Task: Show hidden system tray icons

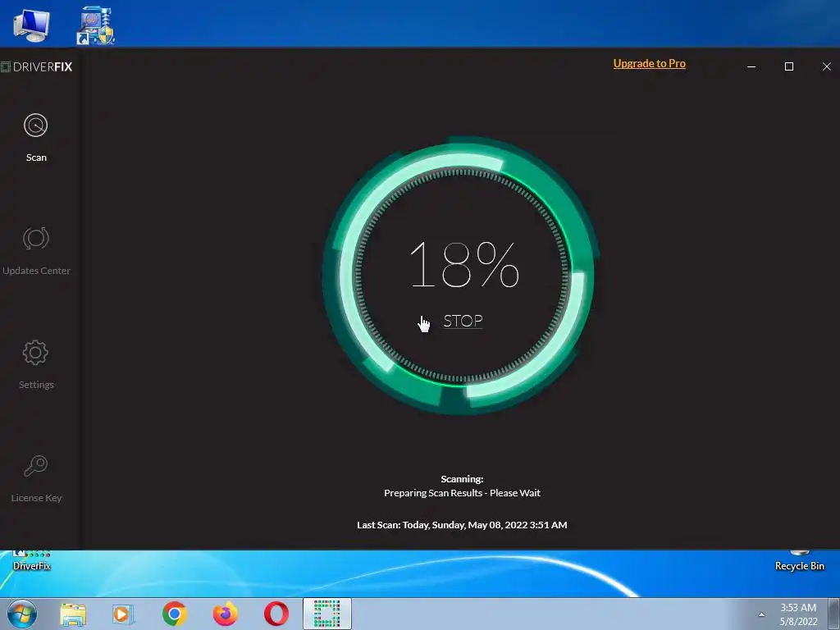Action: tap(761, 614)
